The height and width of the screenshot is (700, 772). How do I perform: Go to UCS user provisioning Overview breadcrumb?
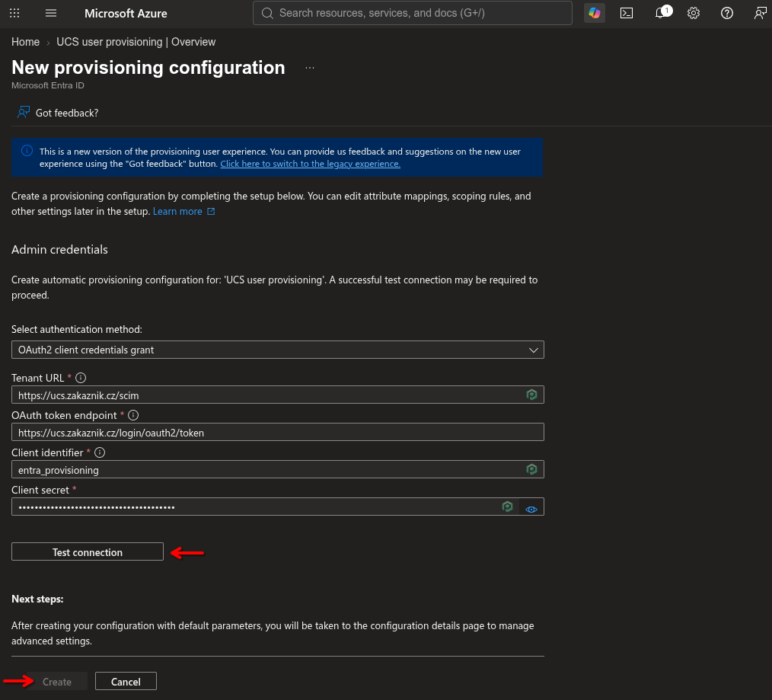[x=136, y=42]
